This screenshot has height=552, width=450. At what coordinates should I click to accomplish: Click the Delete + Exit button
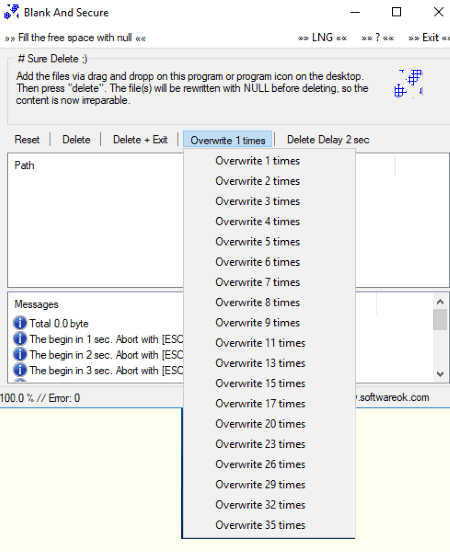tap(140, 139)
